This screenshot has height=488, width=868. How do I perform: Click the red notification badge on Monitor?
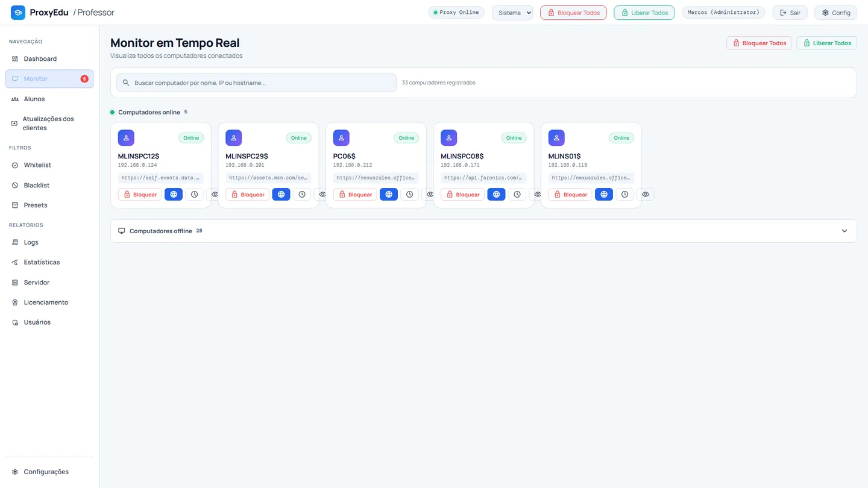point(84,79)
